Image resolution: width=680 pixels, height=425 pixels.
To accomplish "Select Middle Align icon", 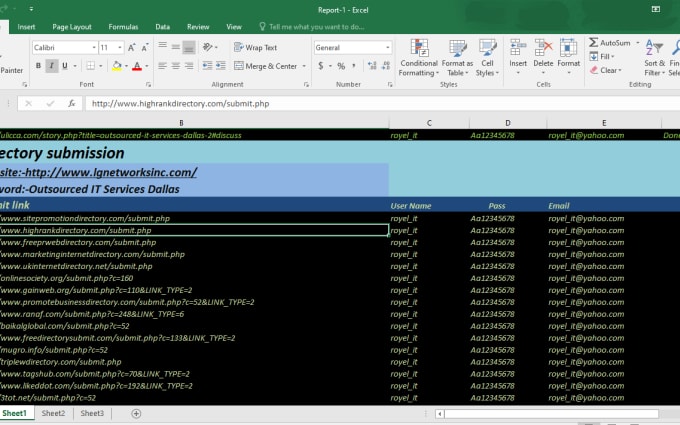I will click(176, 46).
